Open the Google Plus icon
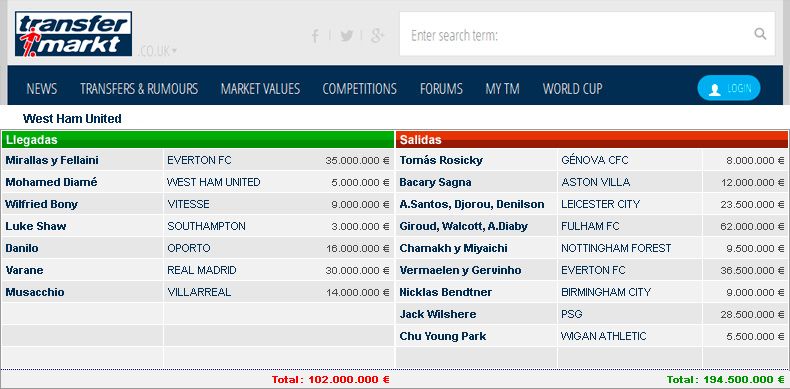790x389 pixels. pos(377,35)
